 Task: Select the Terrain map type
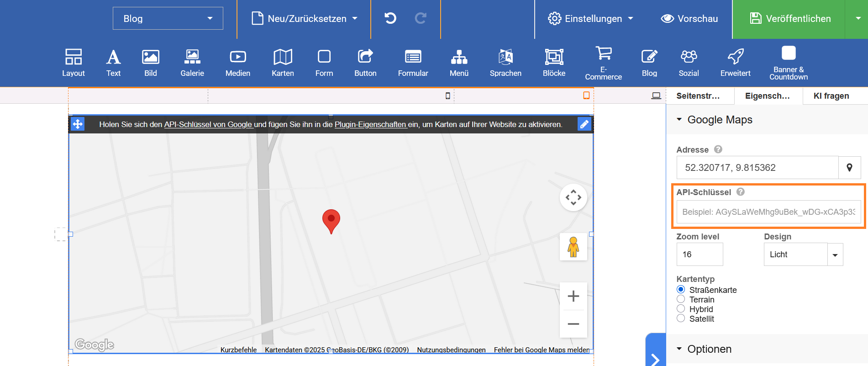[x=681, y=299]
